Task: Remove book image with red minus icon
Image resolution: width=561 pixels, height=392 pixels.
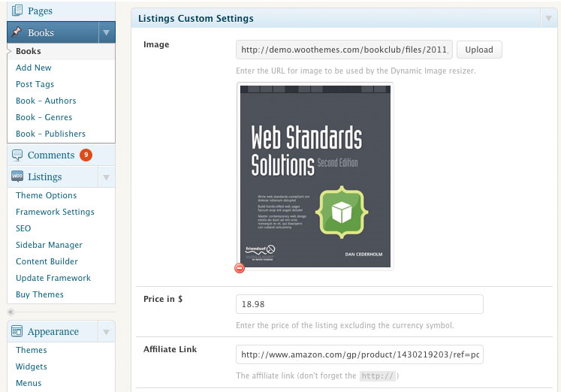Action: [x=240, y=267]
